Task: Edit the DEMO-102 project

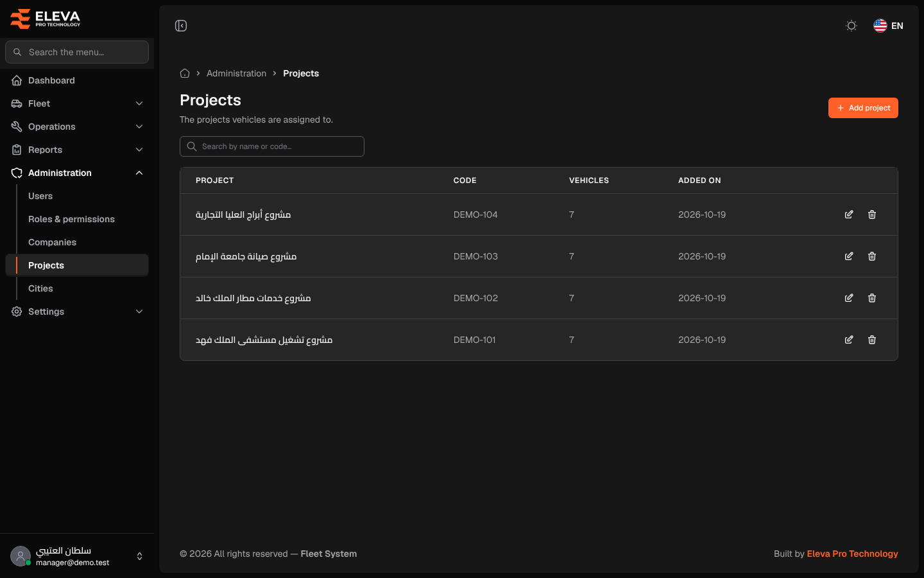Action: pos(849,298)
